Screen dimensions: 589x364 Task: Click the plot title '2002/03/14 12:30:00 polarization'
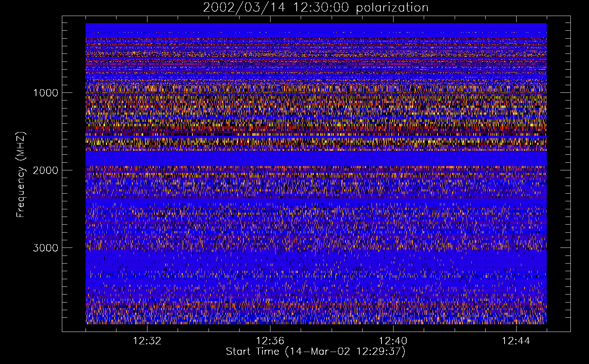click(316, 8)
